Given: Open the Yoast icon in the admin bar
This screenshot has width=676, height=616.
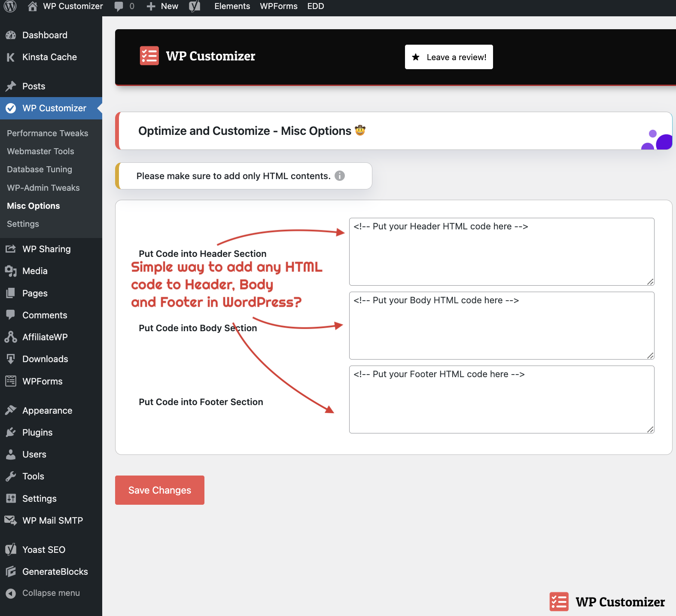Looking at the screenshot, I should tap(195, 6).
